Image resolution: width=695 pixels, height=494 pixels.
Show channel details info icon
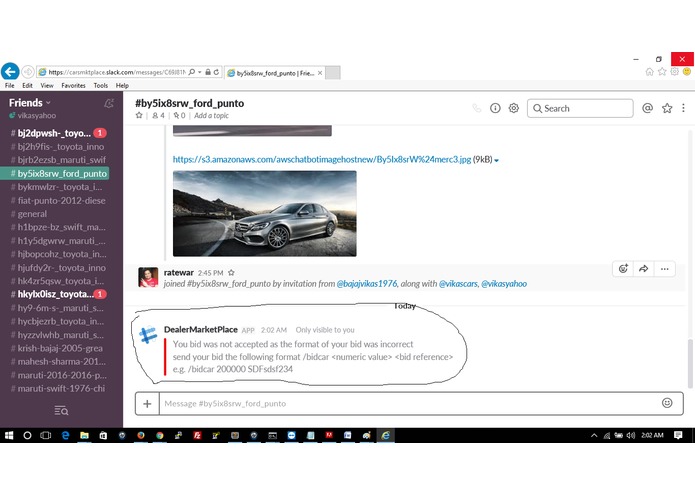point(495,108)
